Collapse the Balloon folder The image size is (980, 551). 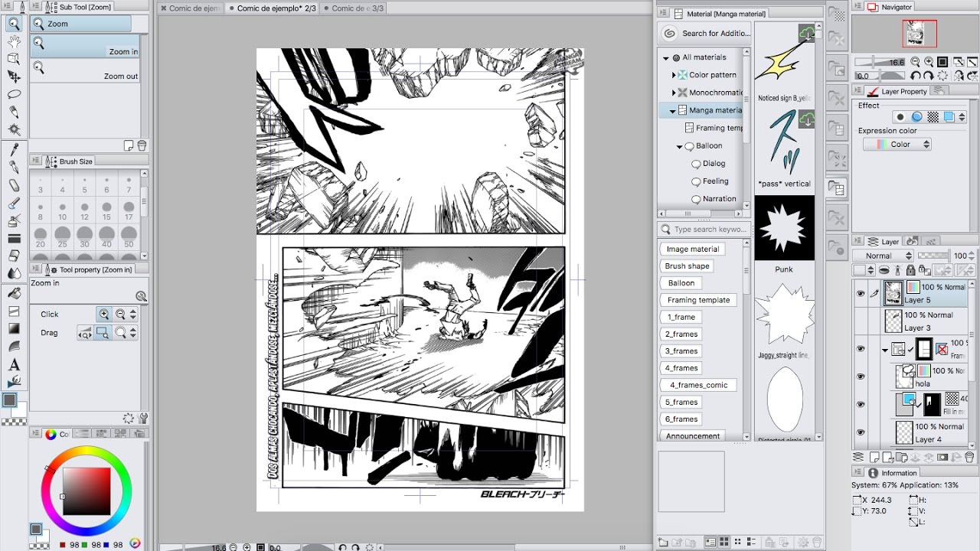tap(679, 145)
